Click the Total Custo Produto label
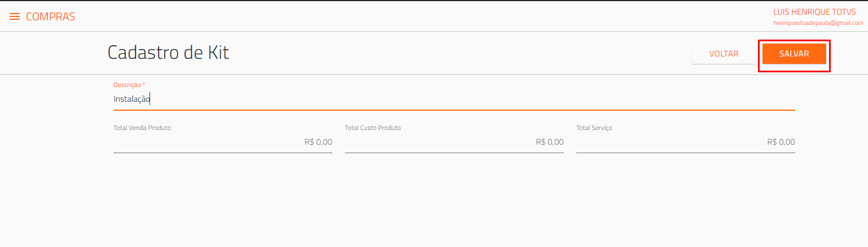868x247 pixels. click(373, 128)
